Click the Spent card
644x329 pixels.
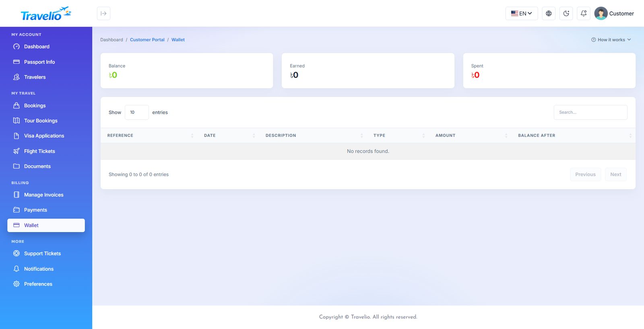point(549,71)
